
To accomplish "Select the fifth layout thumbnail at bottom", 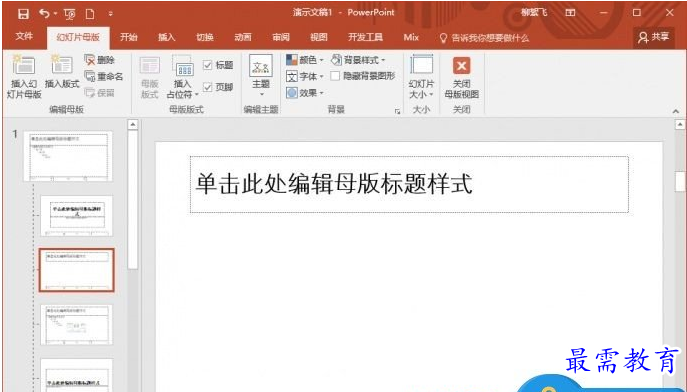I will coord(76,375).
